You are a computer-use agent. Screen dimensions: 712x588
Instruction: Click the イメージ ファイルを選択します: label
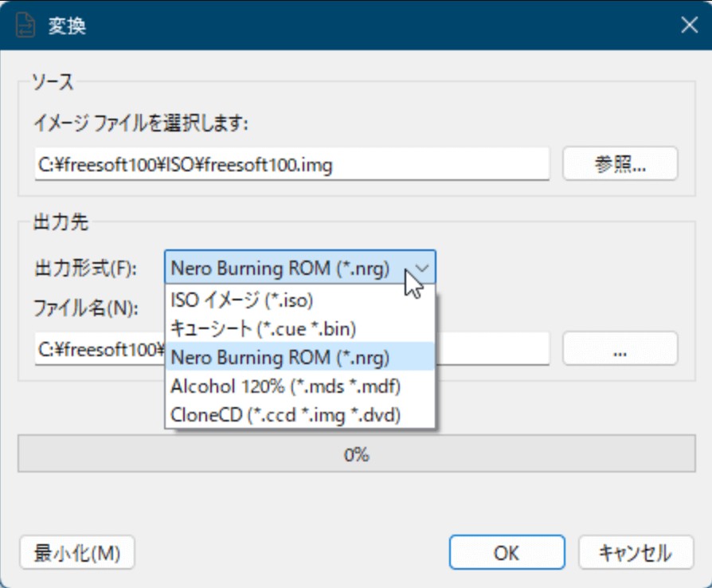pos(141,123)
